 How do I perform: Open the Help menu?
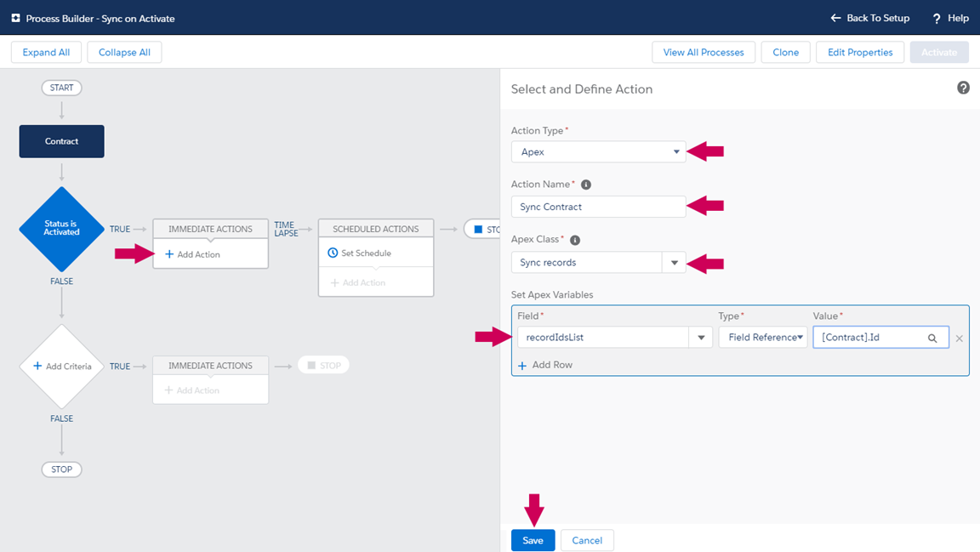point(950,18)
